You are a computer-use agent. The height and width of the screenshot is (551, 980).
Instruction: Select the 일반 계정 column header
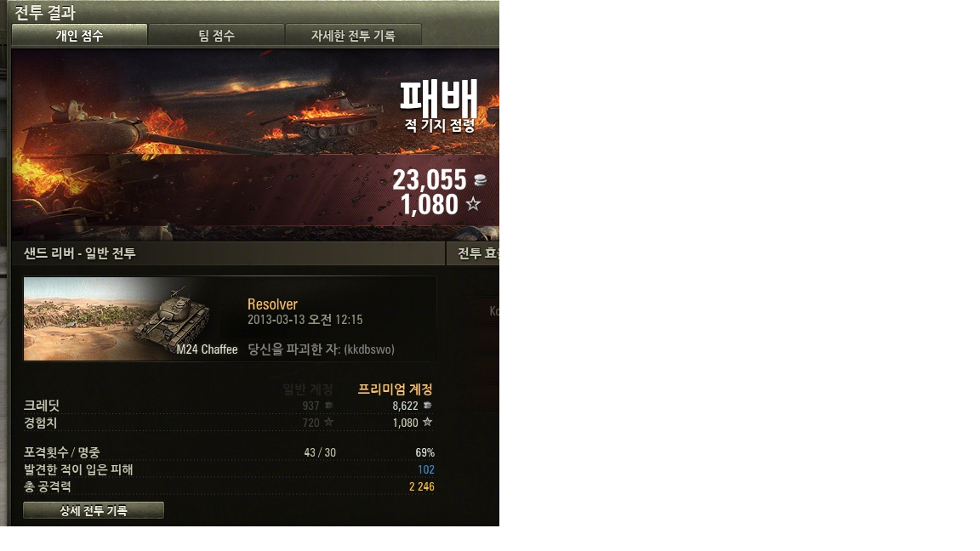307,389
